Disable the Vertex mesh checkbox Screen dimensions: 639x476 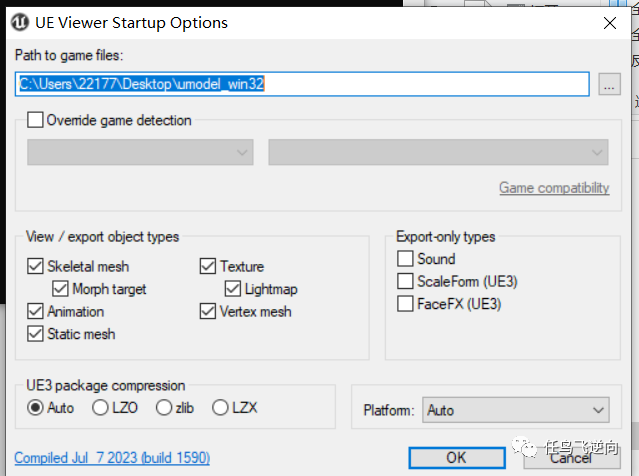(207, 311)
